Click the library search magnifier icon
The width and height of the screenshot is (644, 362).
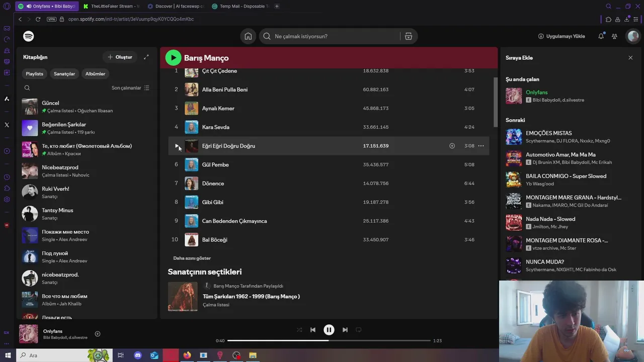tap(27, 87)
